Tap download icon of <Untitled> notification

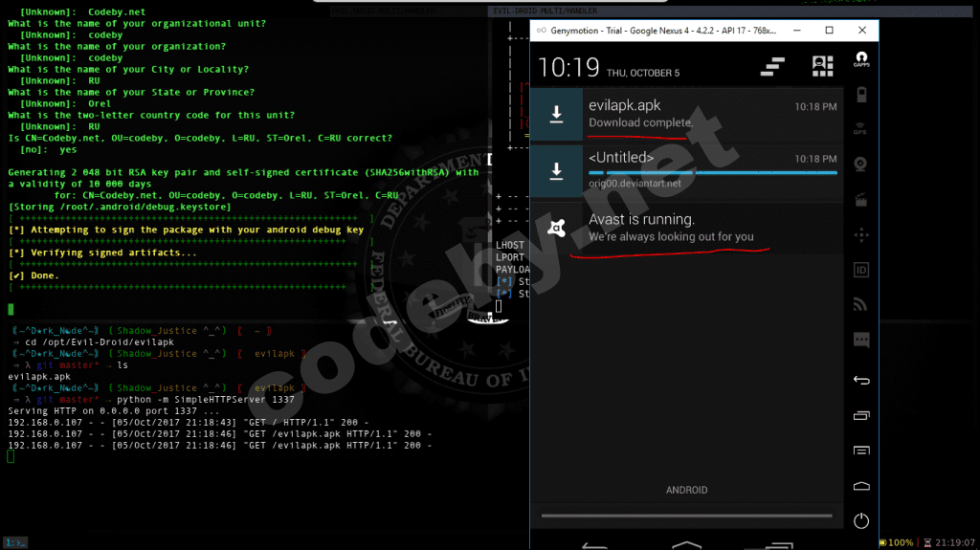[556, 170]
